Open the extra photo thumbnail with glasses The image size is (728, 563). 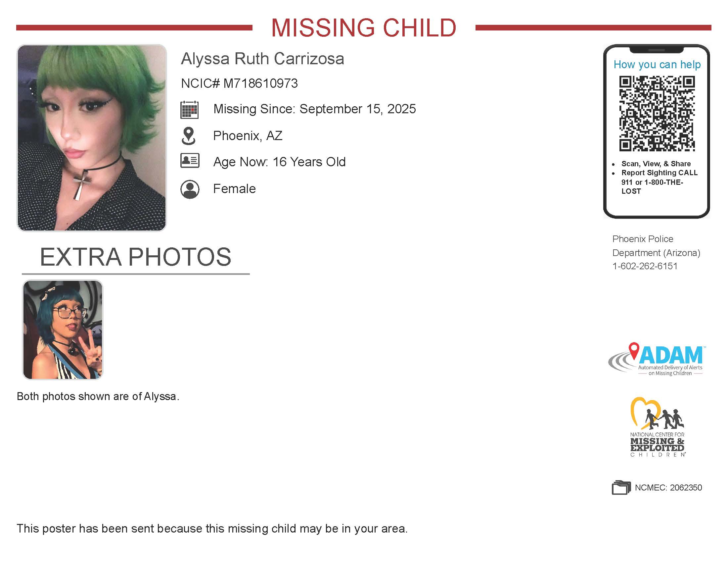pos(63,330)
